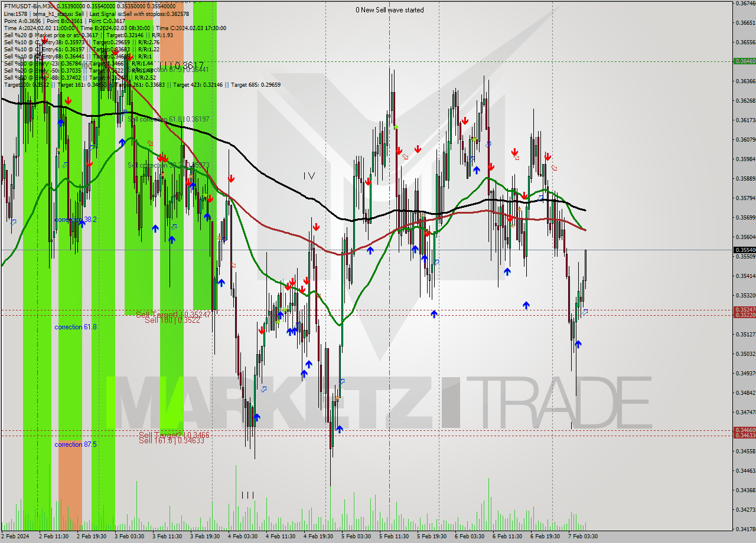Image resolution: width=756 pixels, height=543 pixels.
Task: Click the blue 'correction 38.2' label
Action: click(76, 219)
